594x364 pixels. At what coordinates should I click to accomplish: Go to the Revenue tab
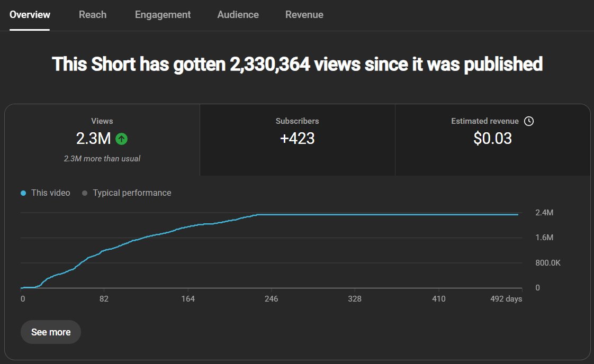304,15
